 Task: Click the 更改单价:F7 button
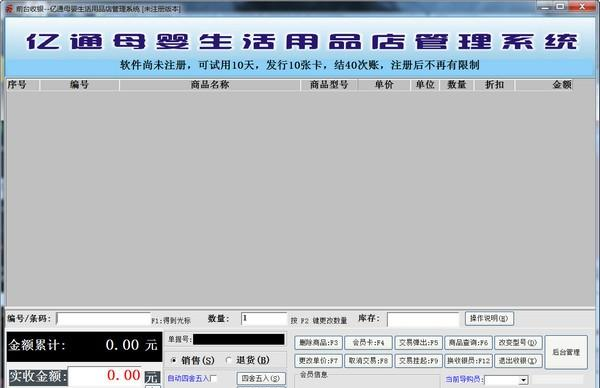318,361
